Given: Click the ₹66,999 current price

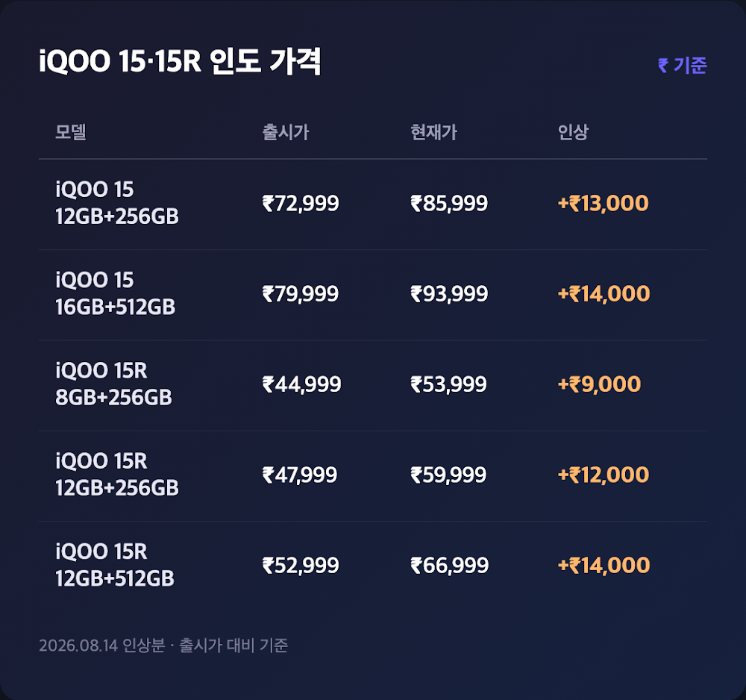Looking at the screenshot, I should click(450, 566).
